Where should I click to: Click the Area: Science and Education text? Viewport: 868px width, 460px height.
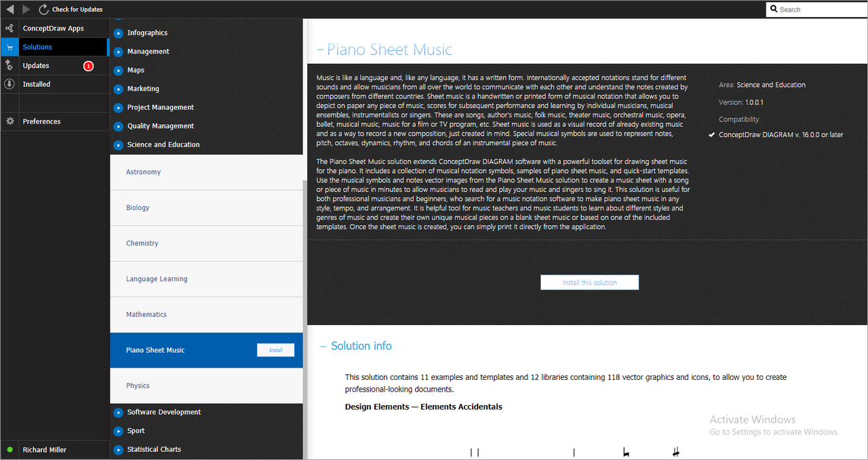pos(762,85)
